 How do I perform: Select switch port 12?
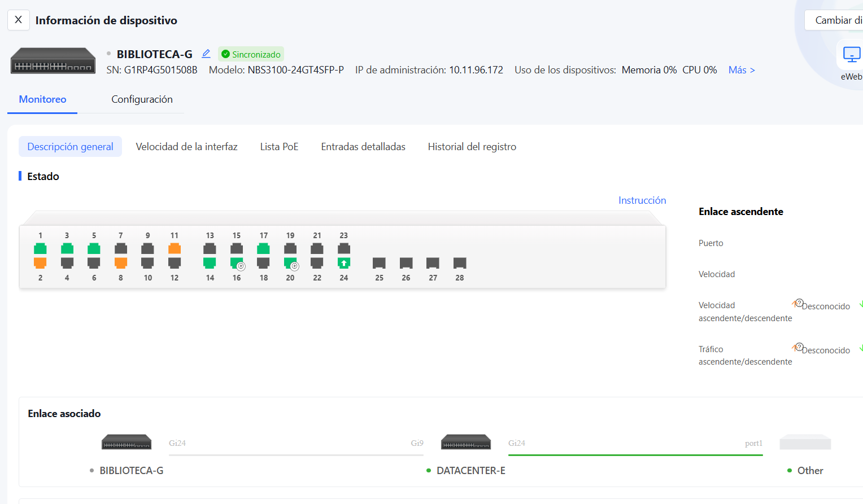[x=175, y=263]
